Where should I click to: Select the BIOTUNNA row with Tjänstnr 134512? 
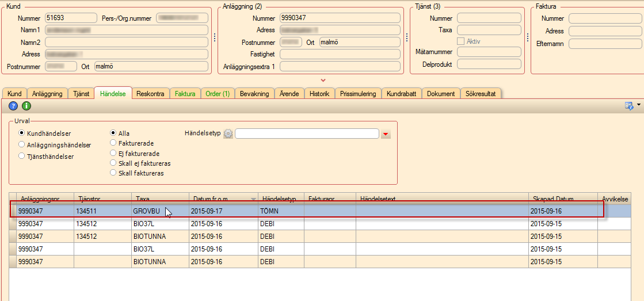pyautogui.click(x=160, y=237)
